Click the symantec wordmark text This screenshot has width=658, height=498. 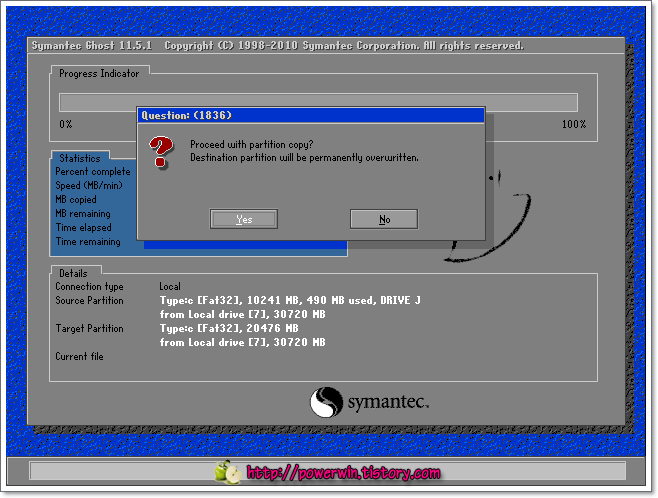(388, 402)
